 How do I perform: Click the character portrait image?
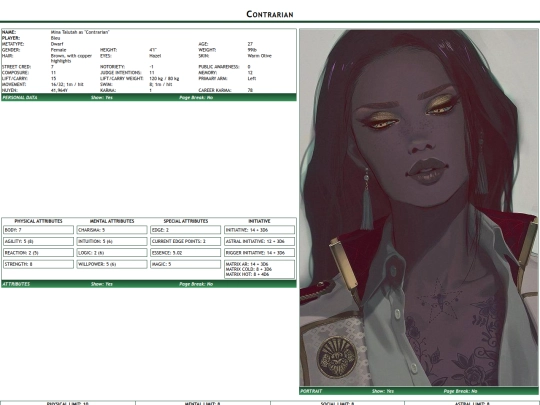(x=418, y=208)
